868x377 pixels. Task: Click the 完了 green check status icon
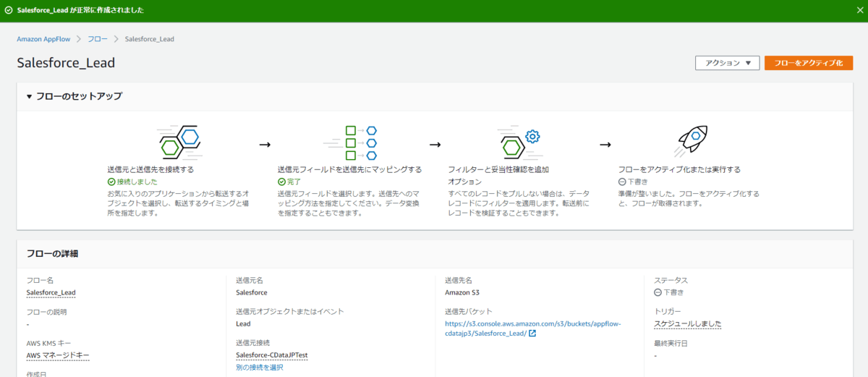[x=281, y=182]
